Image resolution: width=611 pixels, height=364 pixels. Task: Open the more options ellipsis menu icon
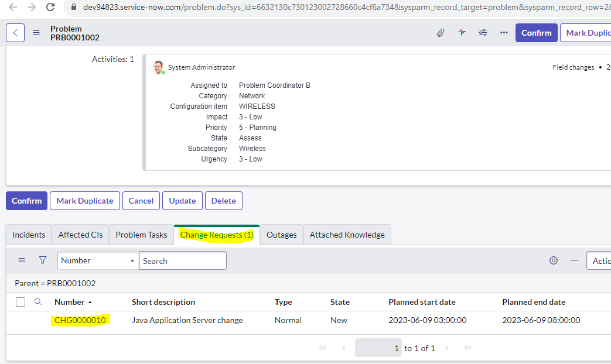pyautogui.click(x=504, y=33)
